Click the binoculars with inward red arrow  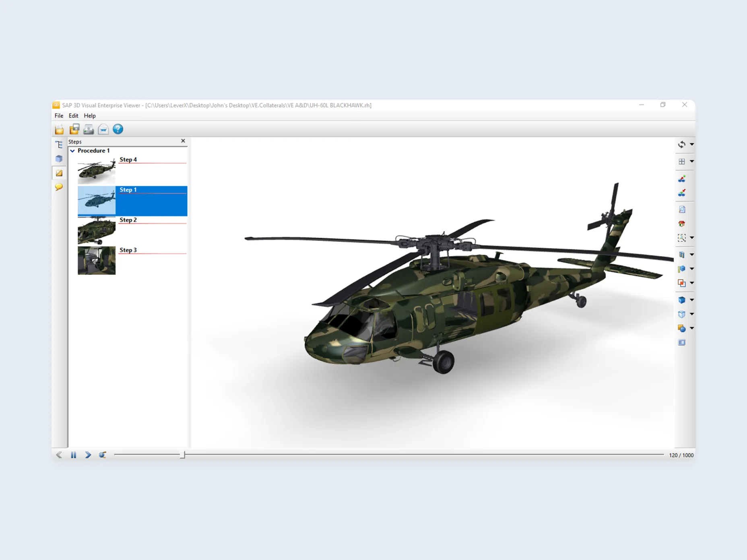tap(682, 193)
